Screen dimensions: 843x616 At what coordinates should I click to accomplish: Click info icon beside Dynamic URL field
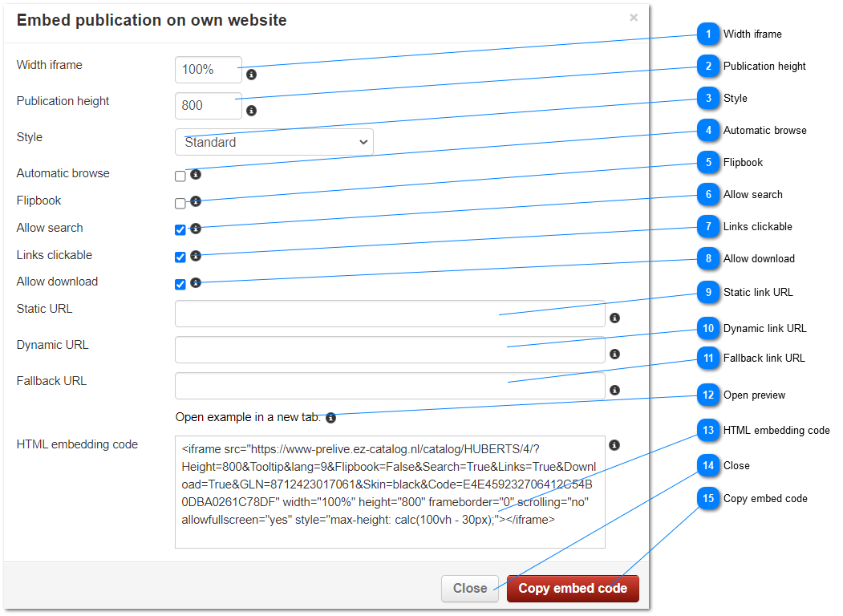(x=615, y=355)
